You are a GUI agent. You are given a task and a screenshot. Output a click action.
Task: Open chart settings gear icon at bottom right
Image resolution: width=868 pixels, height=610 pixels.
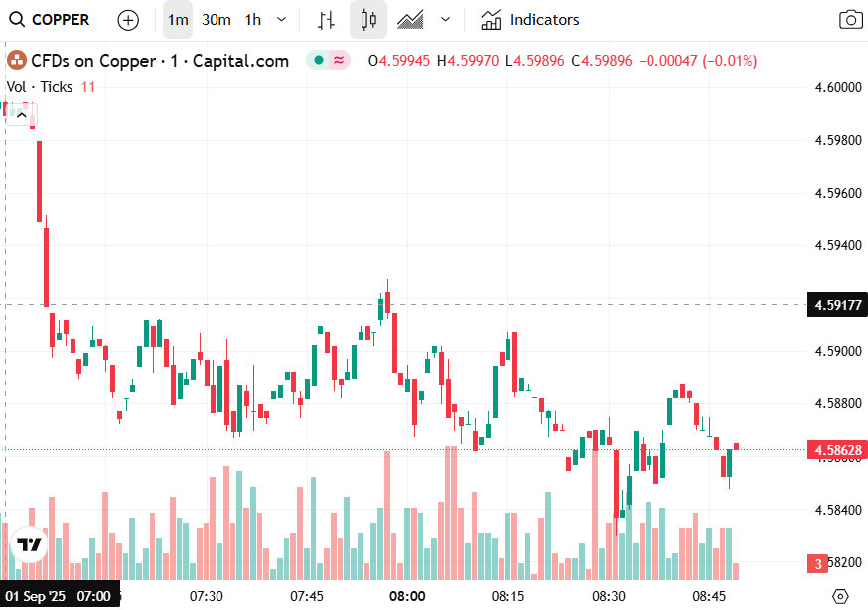[840, 596]
